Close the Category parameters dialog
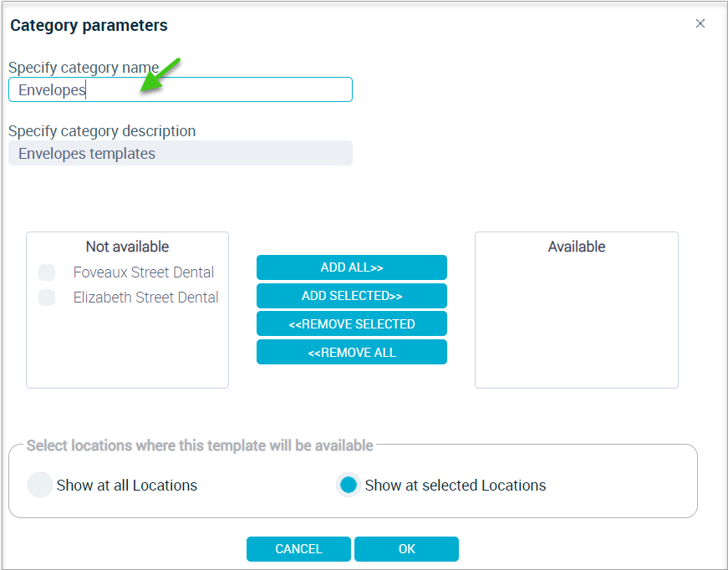The width and height of the screenshot is (728, 570). (x=700, y=23)
